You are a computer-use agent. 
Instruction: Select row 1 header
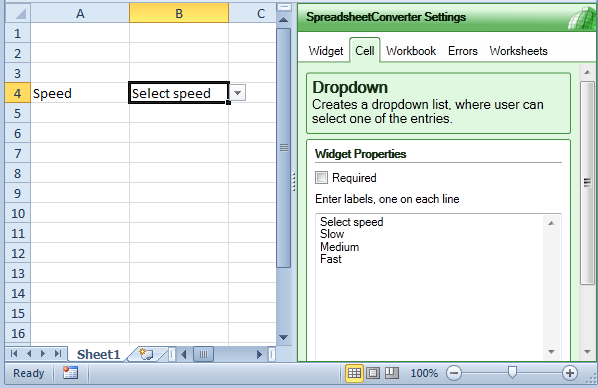(x=18, y=34)
